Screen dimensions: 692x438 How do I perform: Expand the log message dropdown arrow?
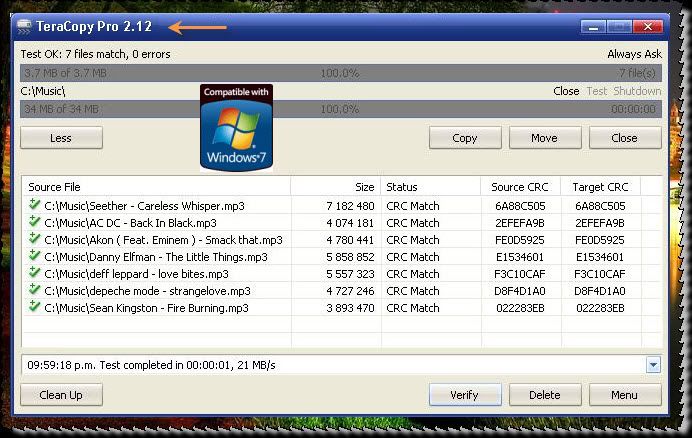point(653,365)
